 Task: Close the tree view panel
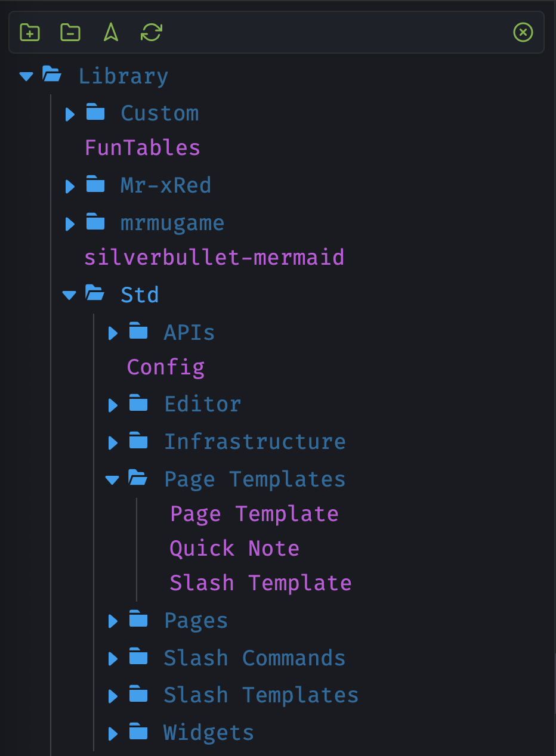pyautogui.click(x=523, y=32)
